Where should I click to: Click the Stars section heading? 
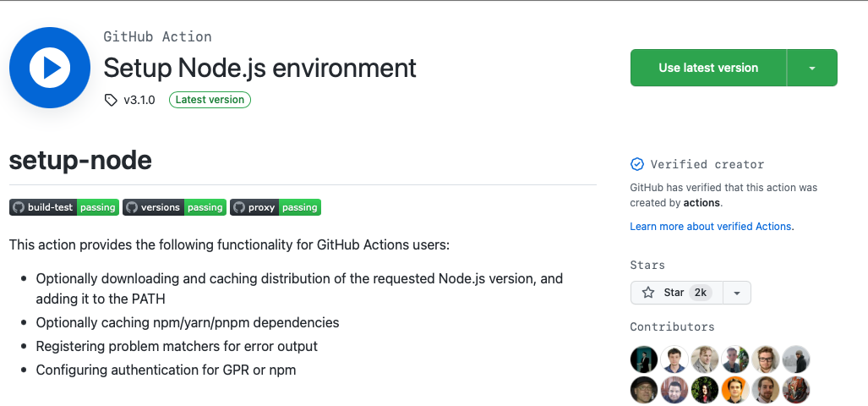click(647, 265)
